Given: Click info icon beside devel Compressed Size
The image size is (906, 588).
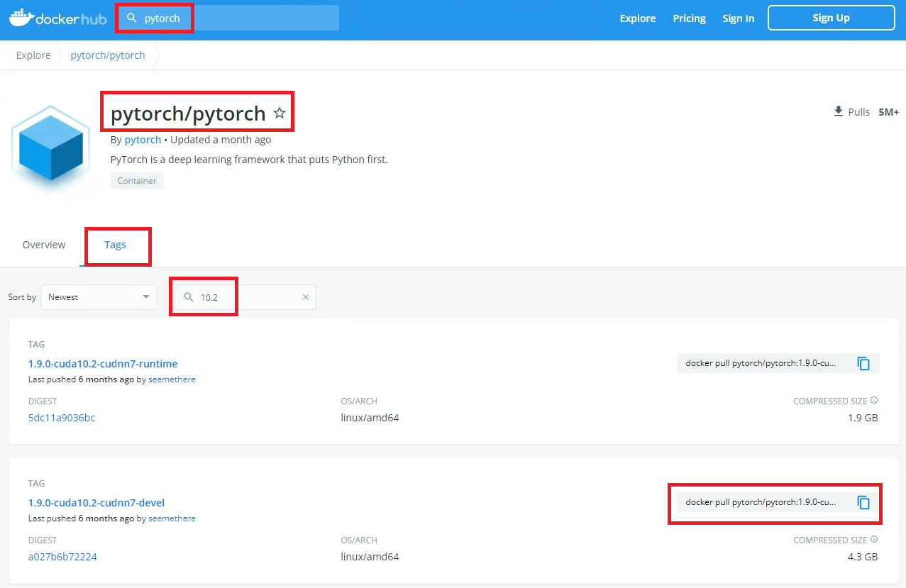Looking at the screenshot, I should pos(874,539).
